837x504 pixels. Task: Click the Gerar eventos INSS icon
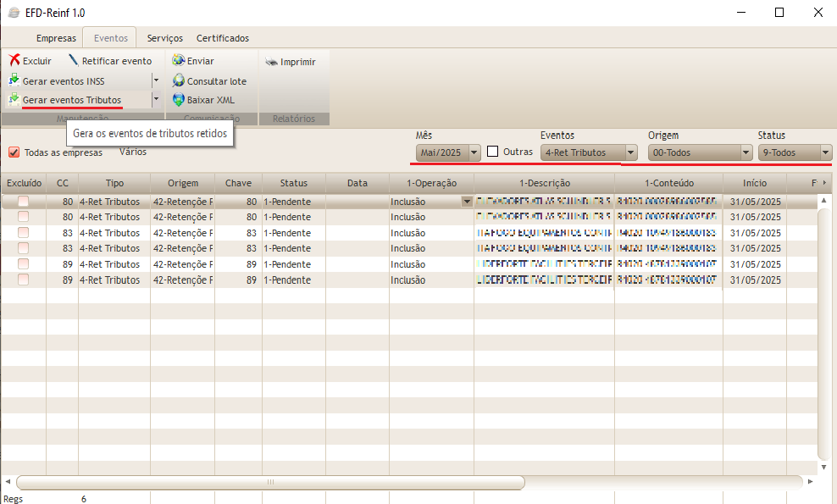pyautogui.click(x=14, y=80)
